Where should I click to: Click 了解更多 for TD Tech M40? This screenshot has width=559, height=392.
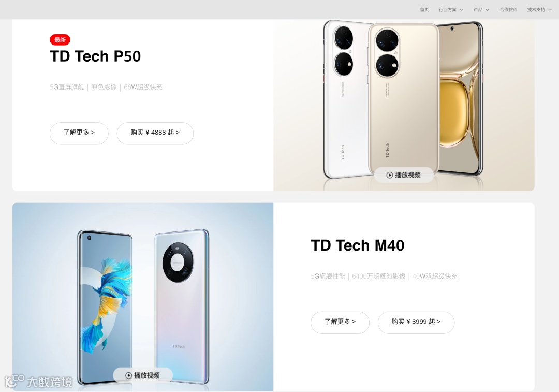340,323
